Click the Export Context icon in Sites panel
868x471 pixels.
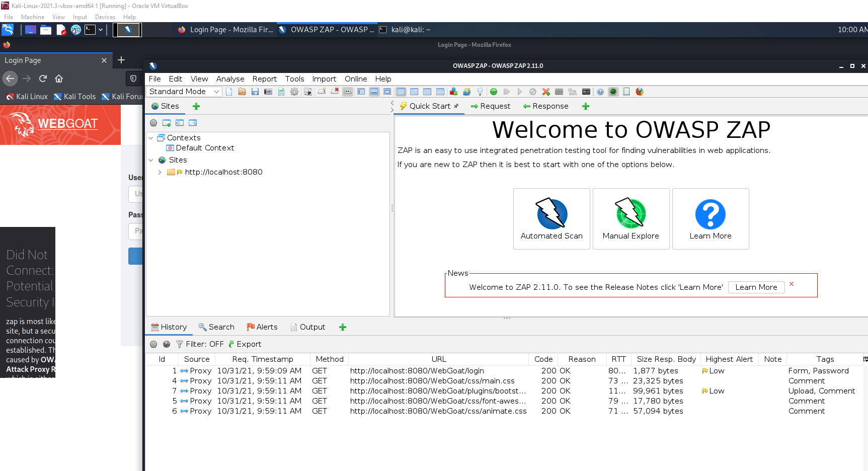click(x=193, y=123)
